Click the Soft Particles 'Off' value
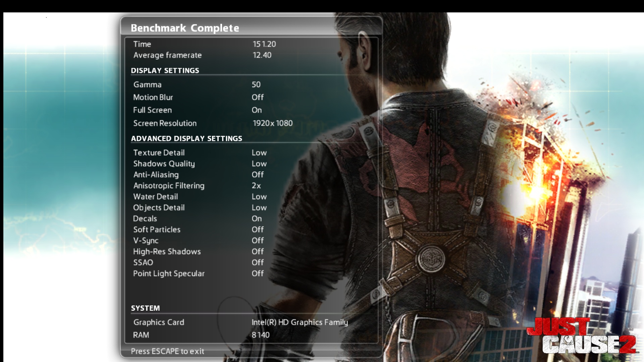 tap(258, 230)
